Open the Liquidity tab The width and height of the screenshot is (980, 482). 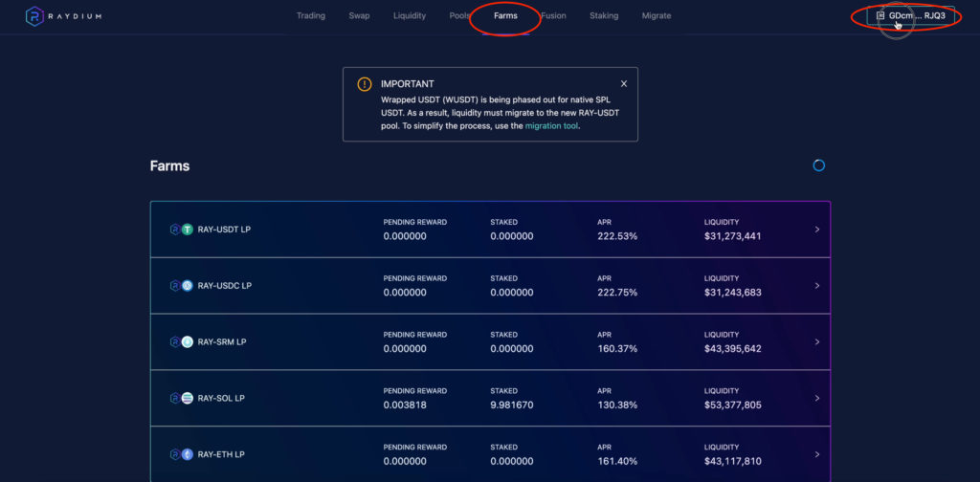pyautogui.click(x=410, y=15)
